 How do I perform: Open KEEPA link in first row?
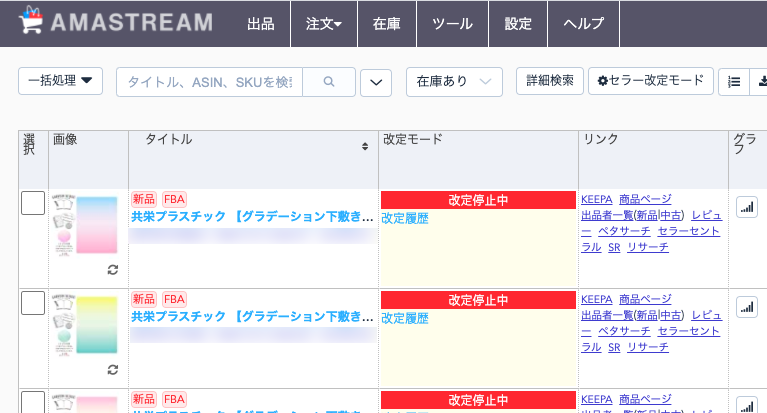597,199
